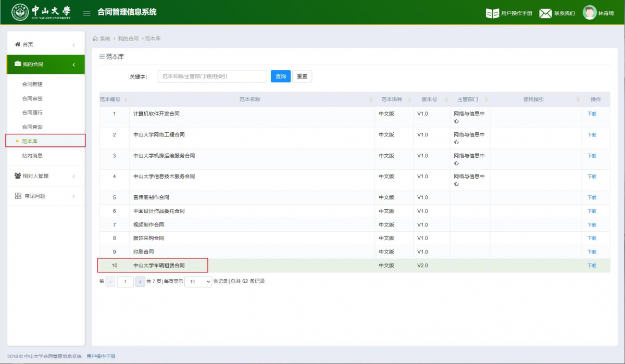Open 合同新建 in sidebar
The height and width of the screenshot is (364, 625).
pos(32,84)
